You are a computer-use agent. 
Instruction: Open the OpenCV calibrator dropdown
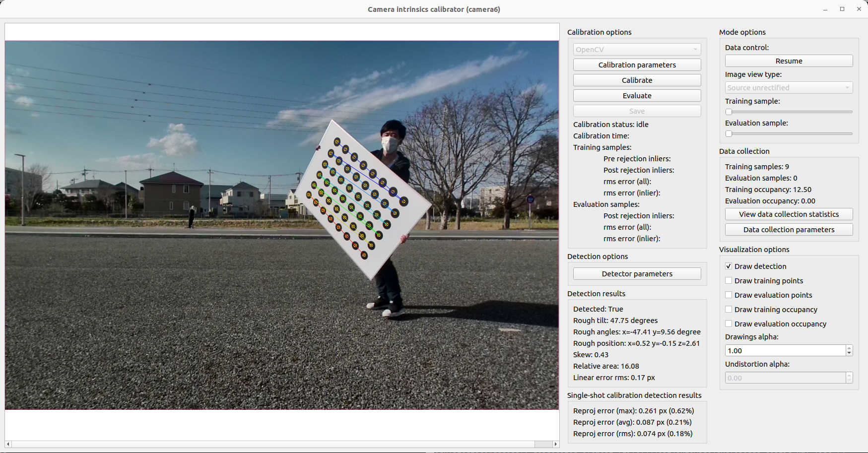point(637,49)
